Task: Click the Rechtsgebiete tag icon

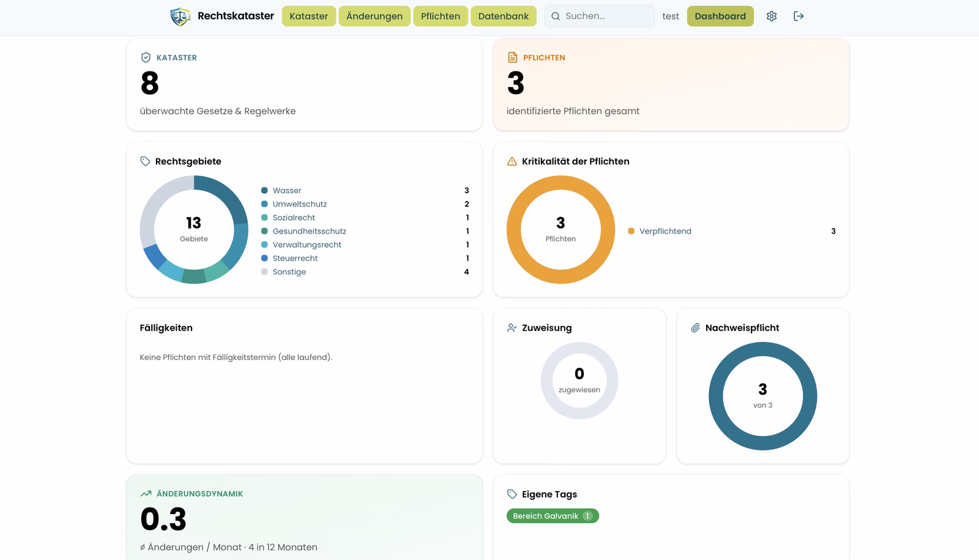Action: pos(145,161)
